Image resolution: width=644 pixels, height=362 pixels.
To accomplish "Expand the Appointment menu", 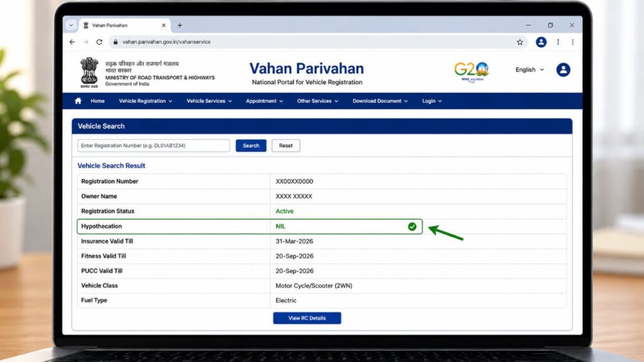I will (264, 101).
